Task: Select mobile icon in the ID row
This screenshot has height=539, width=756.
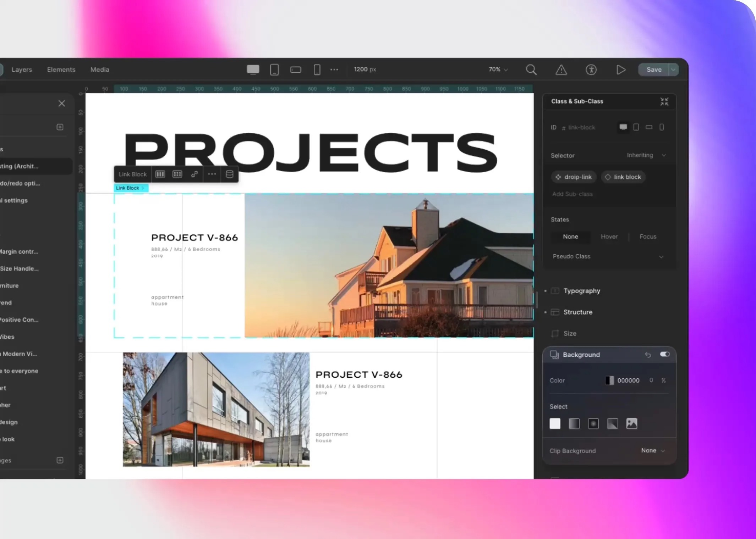Action: pos(662,127)
